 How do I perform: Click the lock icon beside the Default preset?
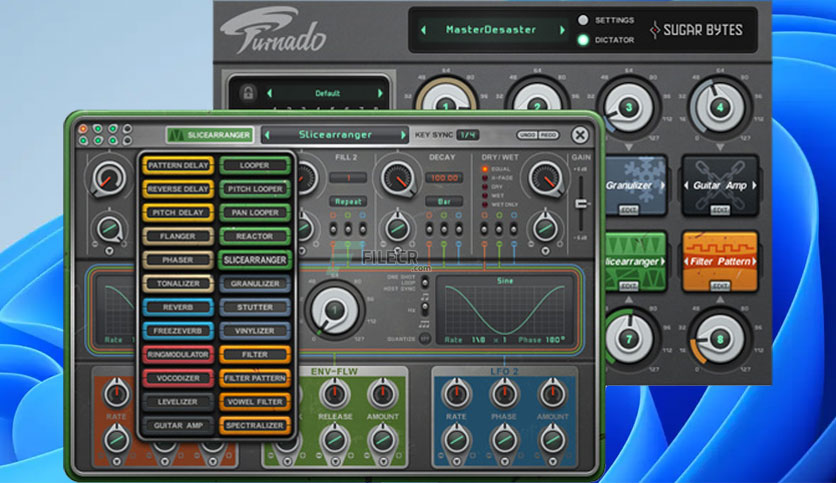pos(248,93)
